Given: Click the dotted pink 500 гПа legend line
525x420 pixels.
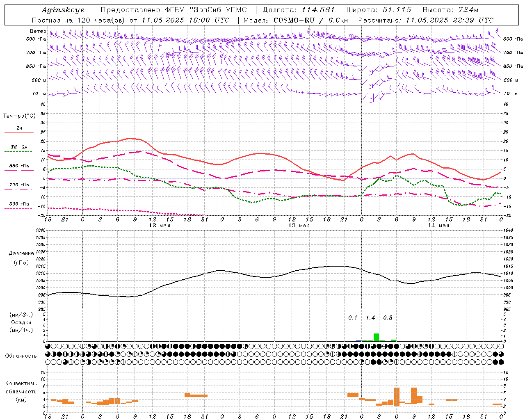Looking at the screenshot, I should point(18,209).
